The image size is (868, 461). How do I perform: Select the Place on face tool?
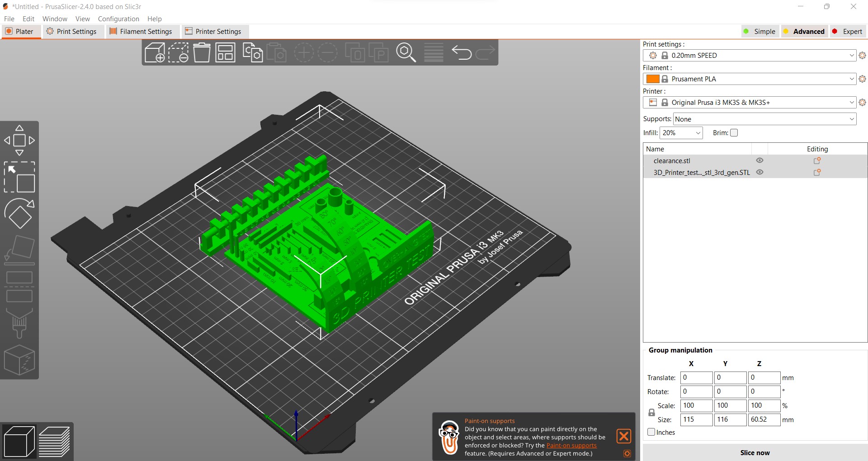(19, 250)
